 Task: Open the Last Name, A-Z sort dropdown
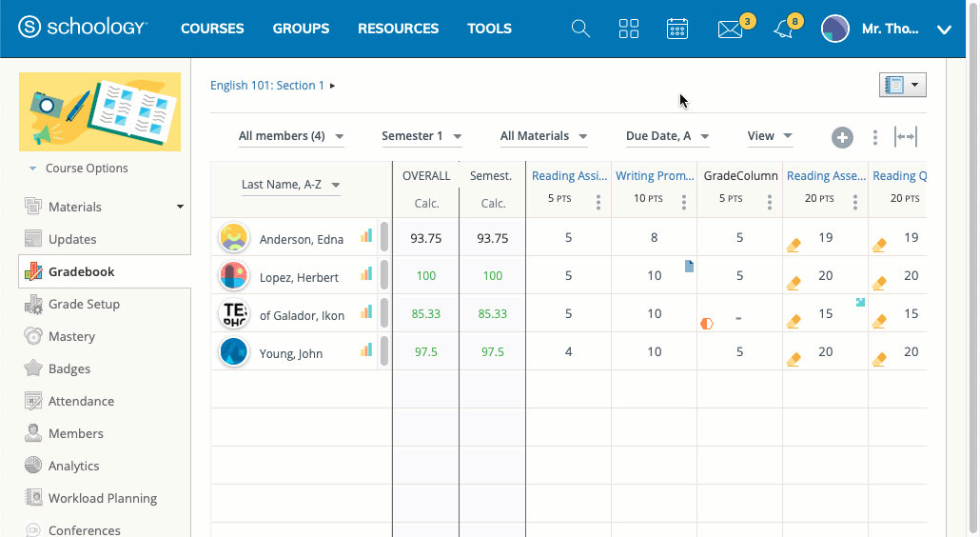(290, 185)
